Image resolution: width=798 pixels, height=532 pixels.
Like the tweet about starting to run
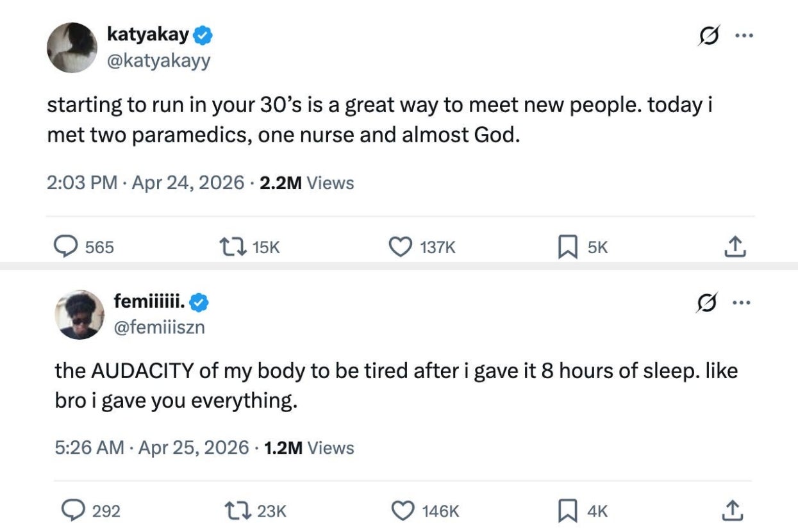pos(401,247)
